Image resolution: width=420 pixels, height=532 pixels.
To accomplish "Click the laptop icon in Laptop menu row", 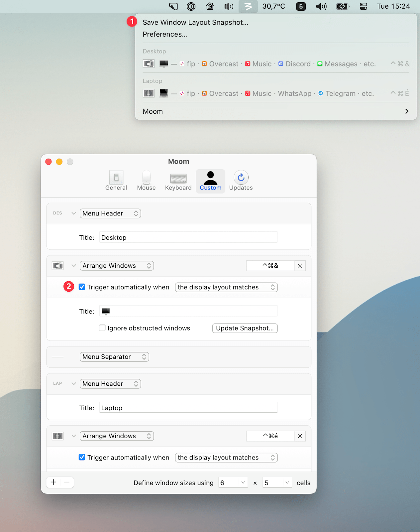I will click(x=164, y=93).
